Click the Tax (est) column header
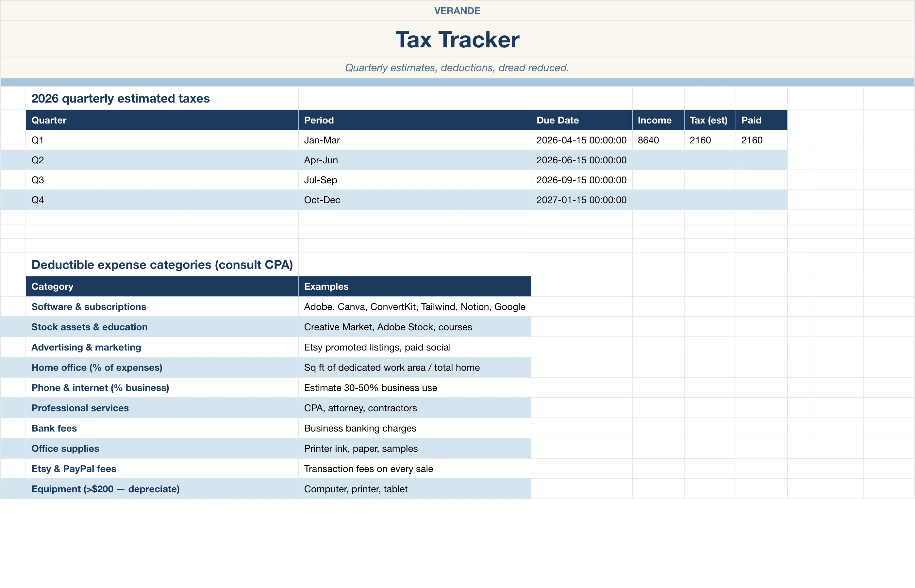 [710, 120]
